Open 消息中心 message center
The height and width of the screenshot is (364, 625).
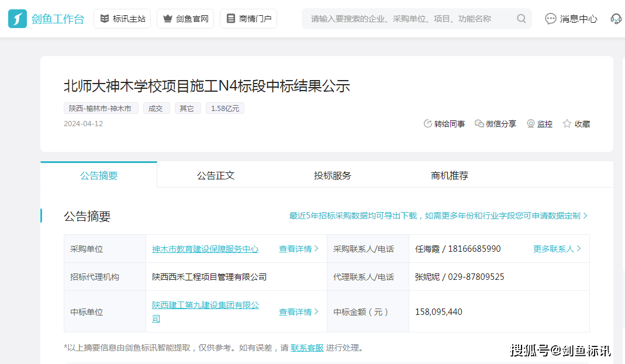pos(571,19)
